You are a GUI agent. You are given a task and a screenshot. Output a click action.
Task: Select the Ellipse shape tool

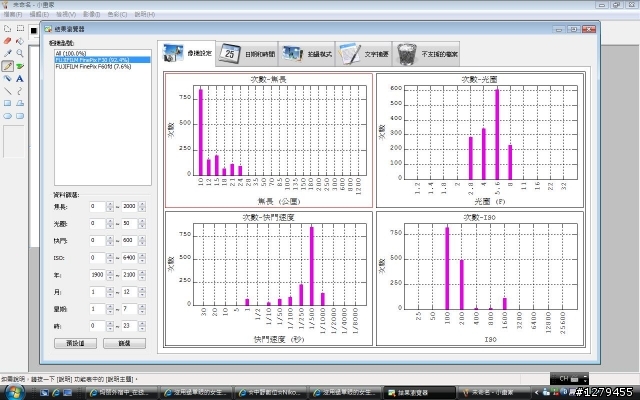tap(8, 116)
